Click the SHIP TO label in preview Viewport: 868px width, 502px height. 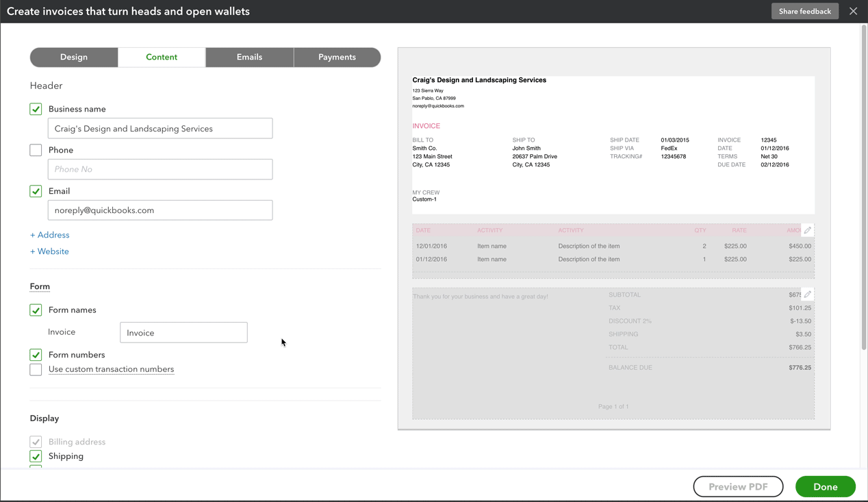pyautogui.click(x=524, y=140)
